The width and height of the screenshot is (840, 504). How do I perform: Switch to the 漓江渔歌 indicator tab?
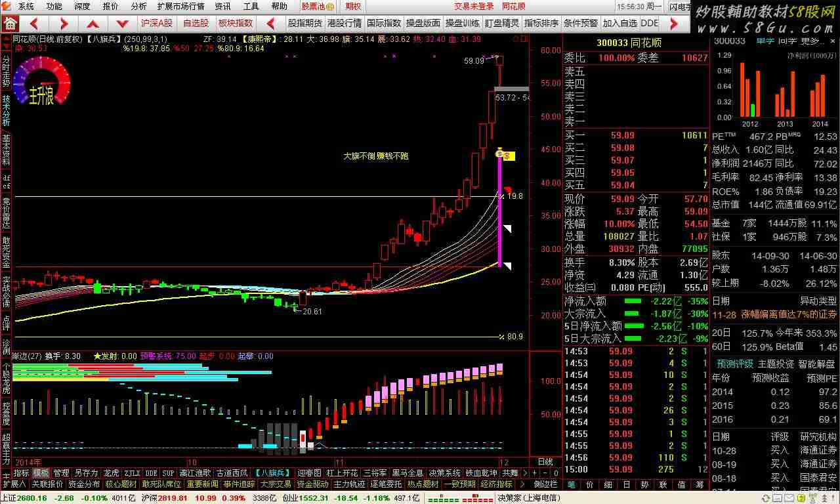click(x=195, y=472)
